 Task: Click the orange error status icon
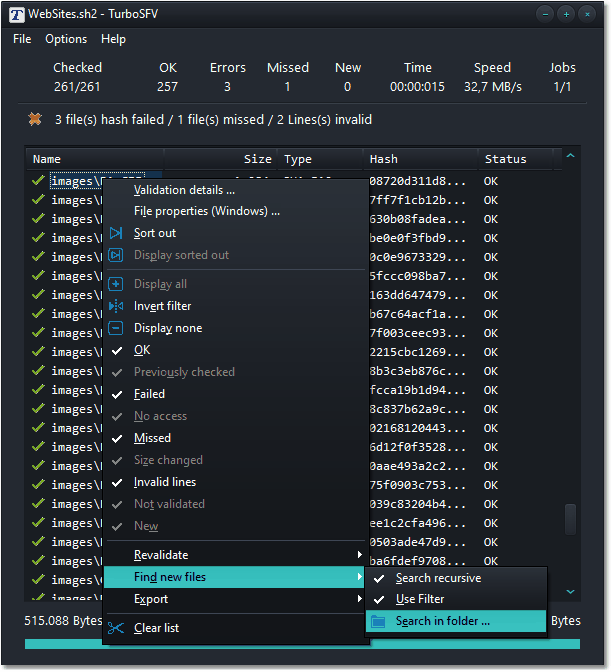pos(35,120)
